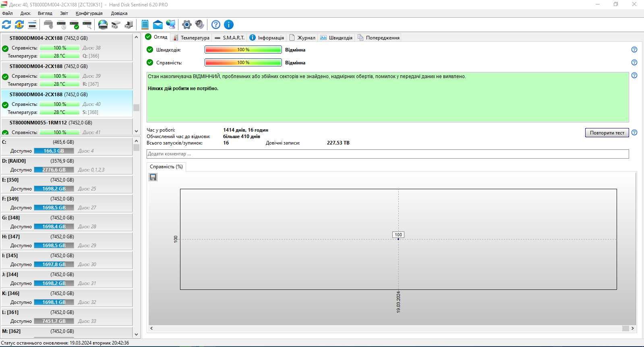
Task: Open the Звіт menu
Action: point(64,13)
